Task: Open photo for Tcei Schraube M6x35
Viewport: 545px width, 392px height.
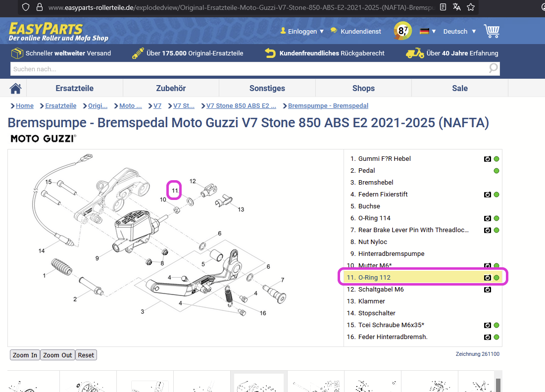Action: (x=487, y=326)
